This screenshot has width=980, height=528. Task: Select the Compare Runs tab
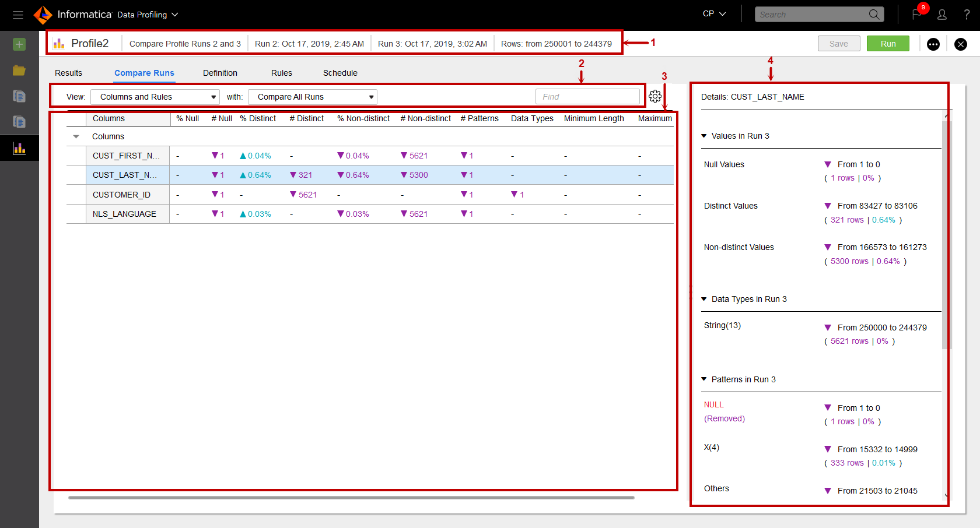tap(144, 73)
